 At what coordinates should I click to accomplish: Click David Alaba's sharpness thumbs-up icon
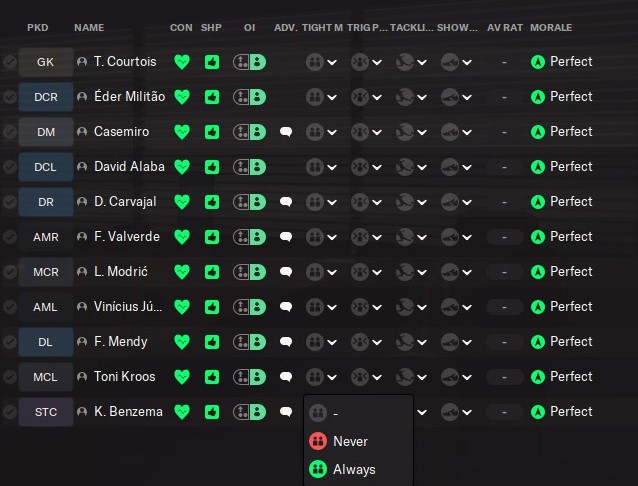(212, 167)
